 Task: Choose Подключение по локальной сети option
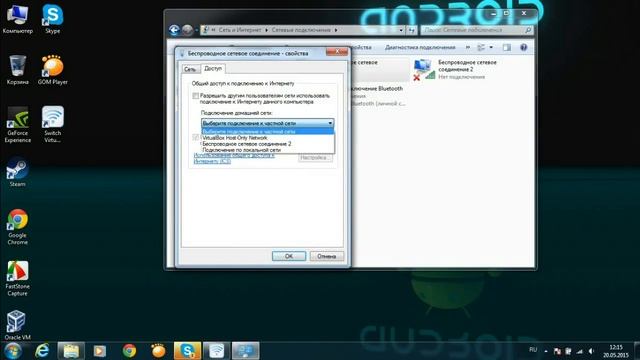pos(268,150)
